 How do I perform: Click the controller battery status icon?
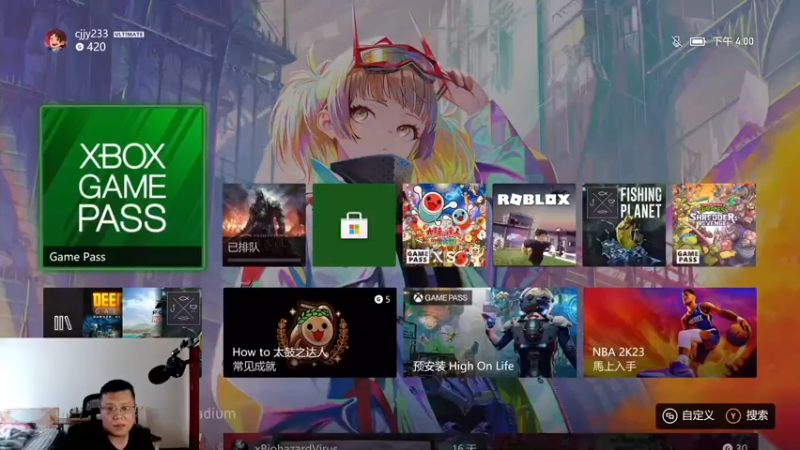pyautogui.click(x=697, y=42)
